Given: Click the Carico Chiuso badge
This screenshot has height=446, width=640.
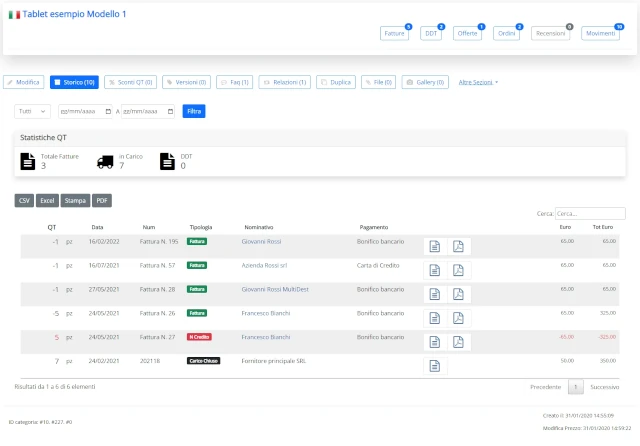Looking at the screenshot, I should 203,361.
